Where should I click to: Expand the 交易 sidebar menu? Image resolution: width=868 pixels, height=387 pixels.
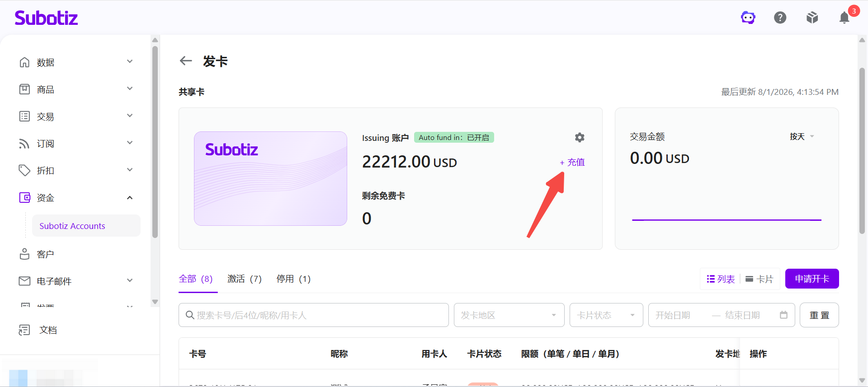click(130, 116)
